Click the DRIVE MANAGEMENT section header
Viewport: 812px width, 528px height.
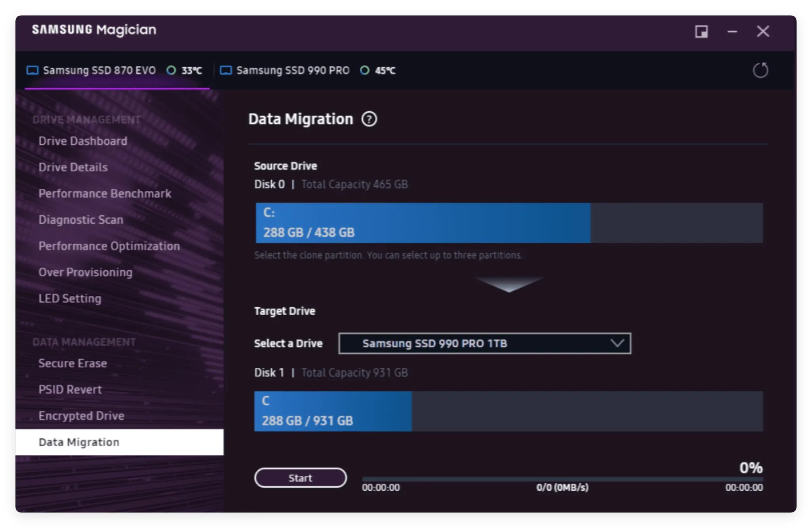(x=86, y=120)
